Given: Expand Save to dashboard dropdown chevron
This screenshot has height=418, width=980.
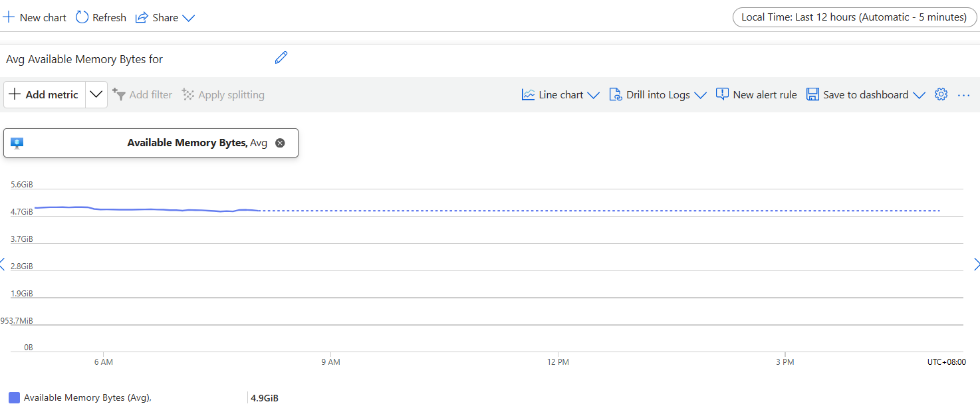Looking at the screenshot, I should [919, 95].
